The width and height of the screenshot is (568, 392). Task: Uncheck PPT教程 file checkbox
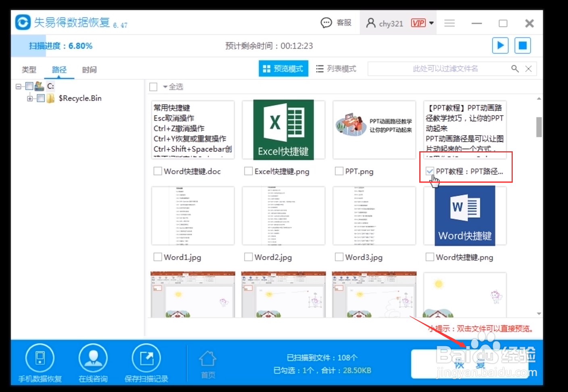pos(430,171)
